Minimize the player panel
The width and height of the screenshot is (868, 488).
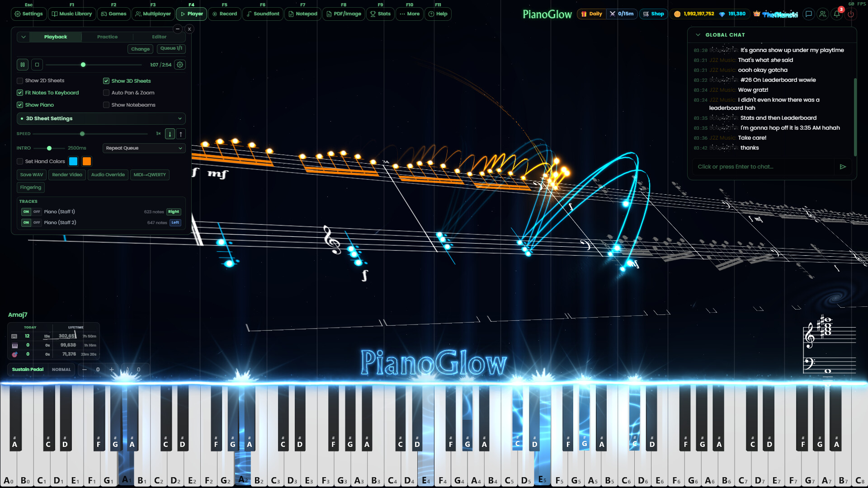pos(178,29)
